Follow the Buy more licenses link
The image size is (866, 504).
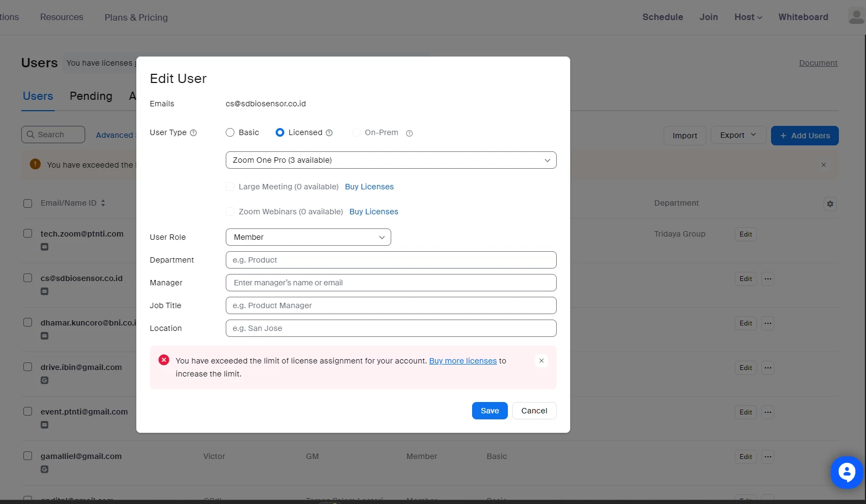pyautogui.click(x=463, y=361)
